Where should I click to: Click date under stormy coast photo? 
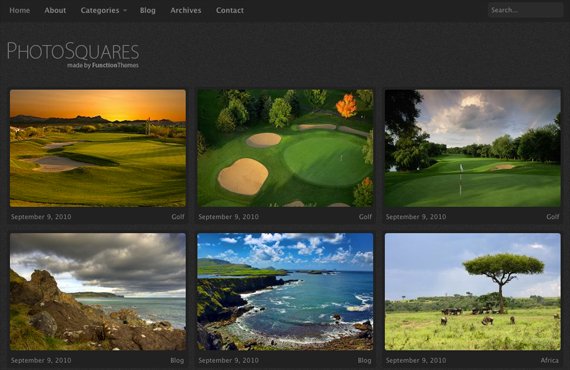pos(41,360)
